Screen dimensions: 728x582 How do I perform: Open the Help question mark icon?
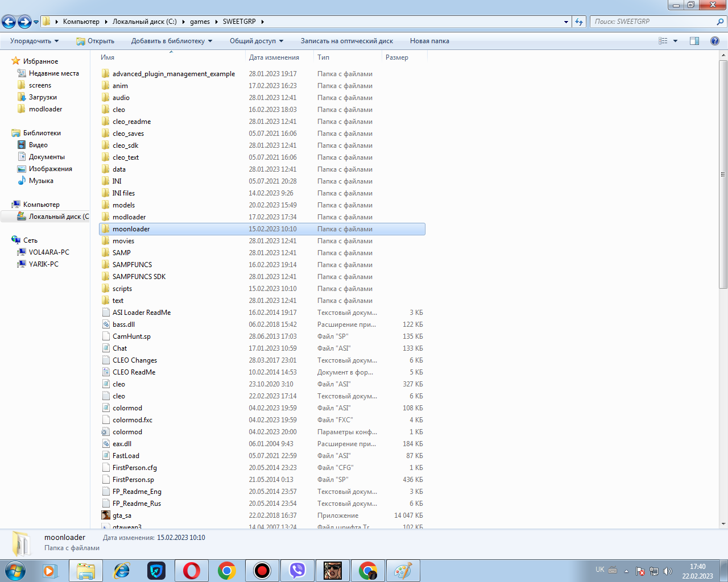click(715, 41)
